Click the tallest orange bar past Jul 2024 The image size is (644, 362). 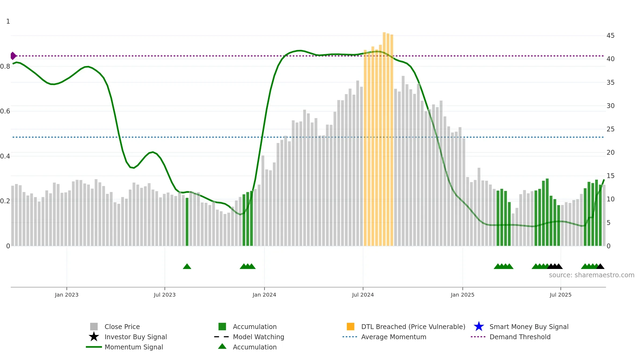click(x=384, y=139)
